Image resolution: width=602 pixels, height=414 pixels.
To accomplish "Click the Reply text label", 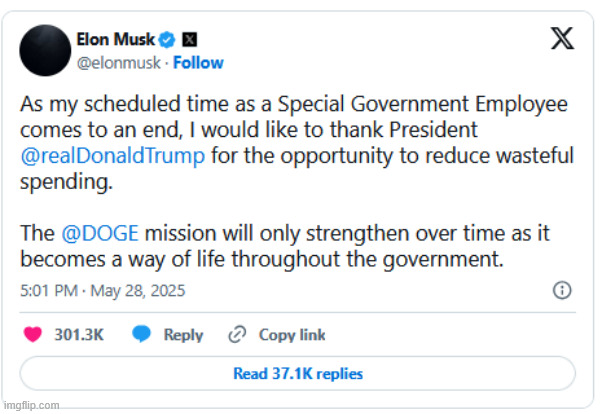I will [x=184, y=335].
